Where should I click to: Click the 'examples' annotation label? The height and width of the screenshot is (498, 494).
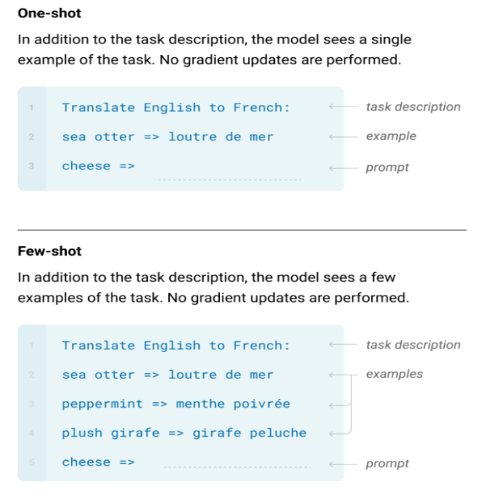point(394,374)
